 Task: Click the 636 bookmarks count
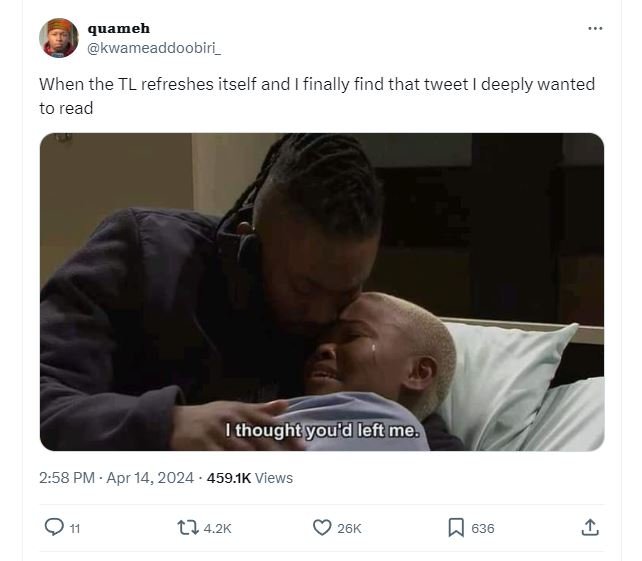483,529
